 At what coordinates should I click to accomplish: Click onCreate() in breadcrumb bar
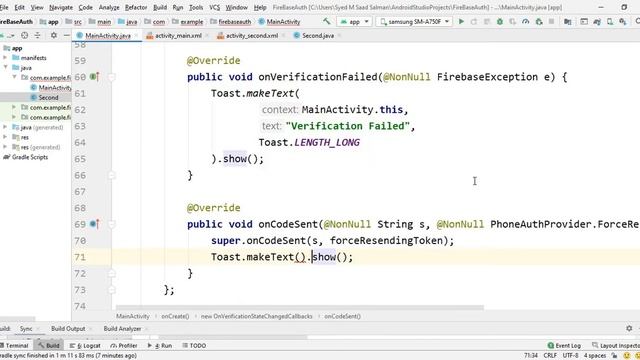coord(175,316)
